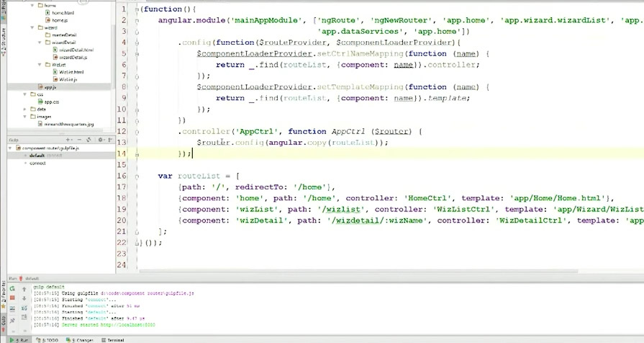This screenshot has width=644, height=343.
Task: Click 'AppCtrl' string on line 12
Action: point(255,132)
